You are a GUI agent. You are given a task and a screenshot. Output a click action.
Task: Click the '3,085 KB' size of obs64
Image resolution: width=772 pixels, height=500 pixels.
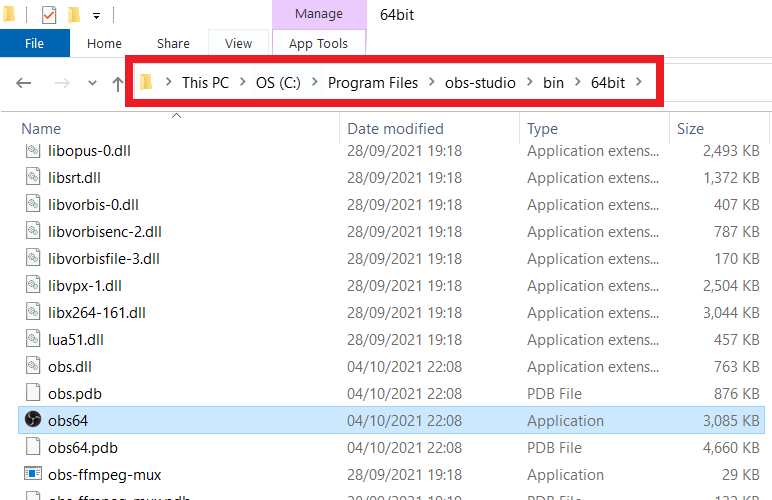pyautogui.click(x=731, y=421)
